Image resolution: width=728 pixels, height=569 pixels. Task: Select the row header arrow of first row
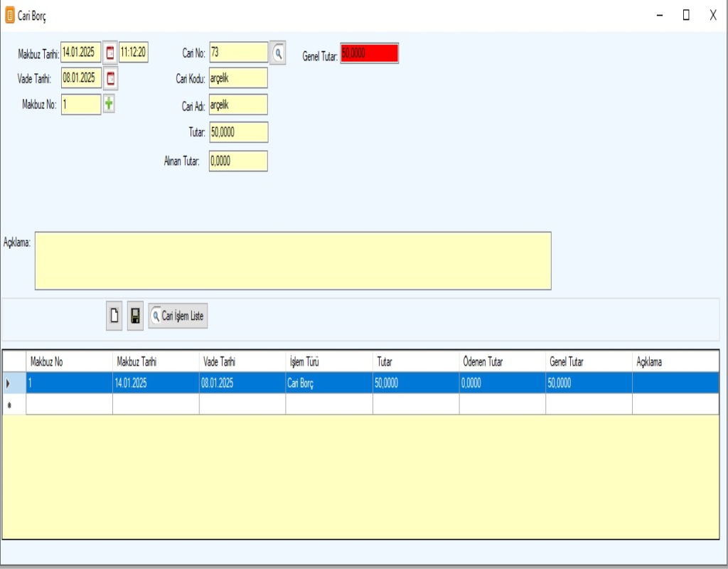coord(9,383)
